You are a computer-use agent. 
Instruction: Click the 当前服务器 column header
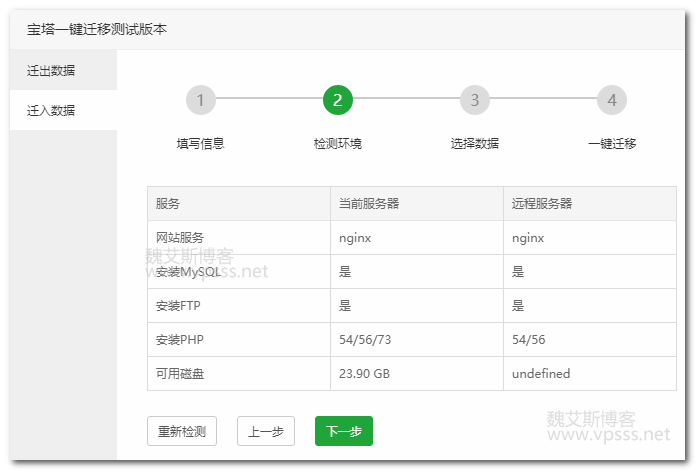coord(369,204)
